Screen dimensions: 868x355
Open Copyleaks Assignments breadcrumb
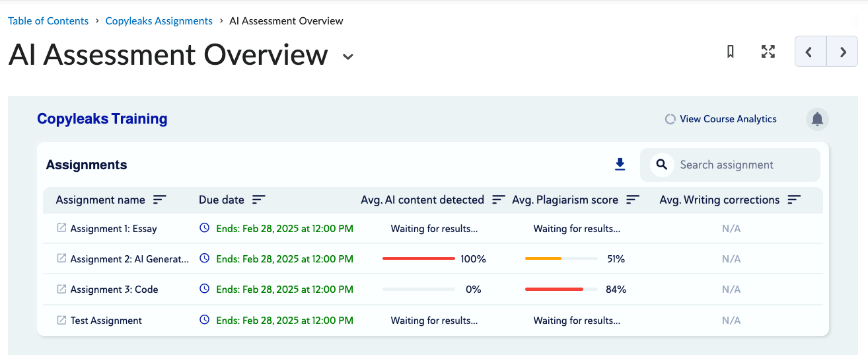click(x=159, y=21)
